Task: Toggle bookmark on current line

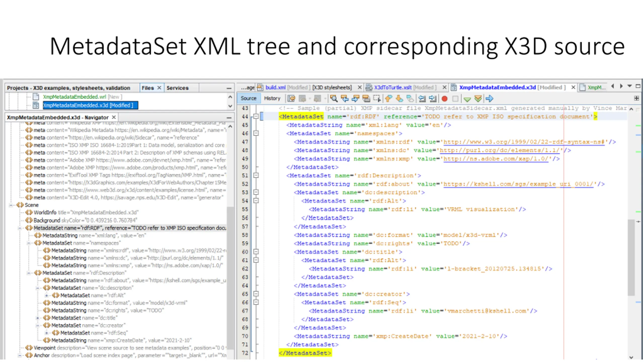Action: [x=410, y=99]
